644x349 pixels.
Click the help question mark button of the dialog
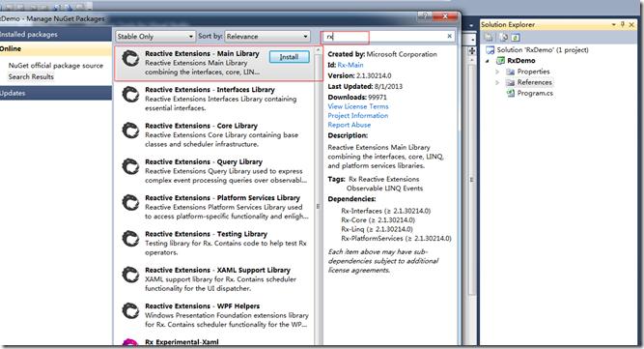click(x=425, y=16)
